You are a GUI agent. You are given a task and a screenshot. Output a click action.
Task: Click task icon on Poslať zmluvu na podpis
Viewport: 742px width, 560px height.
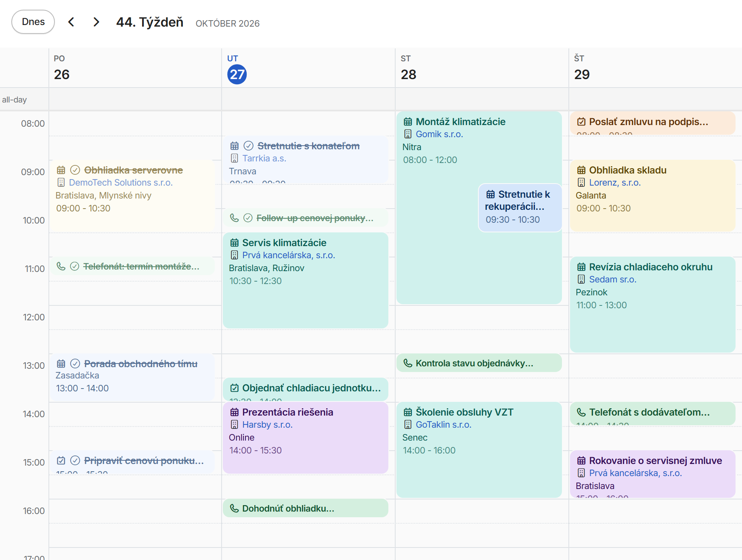[x=581, y=121]
